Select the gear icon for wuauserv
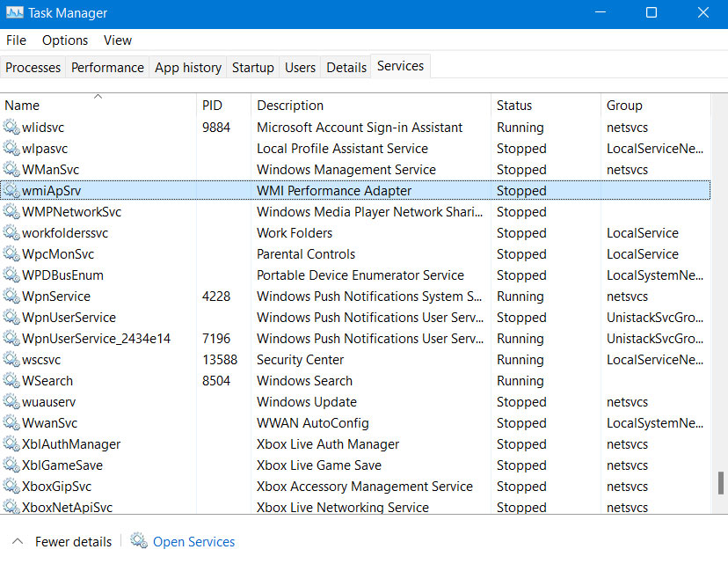This screenshot has width=728, height=564. [x=11, y=401]
